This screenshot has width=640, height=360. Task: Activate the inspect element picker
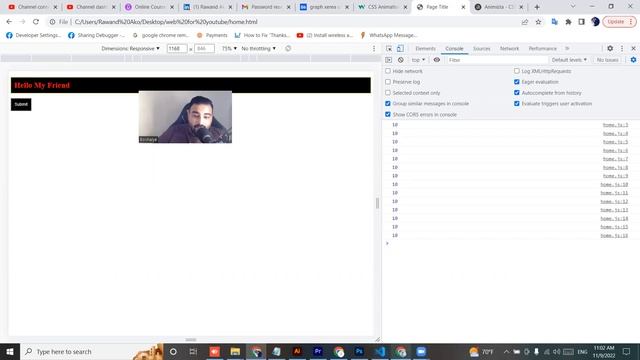click(389, 48)
